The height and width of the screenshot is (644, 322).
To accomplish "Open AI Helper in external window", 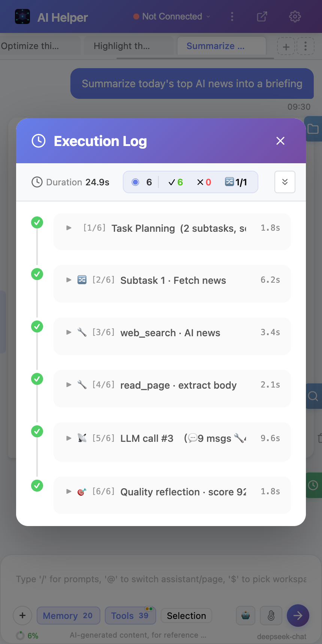I will 262,16.
